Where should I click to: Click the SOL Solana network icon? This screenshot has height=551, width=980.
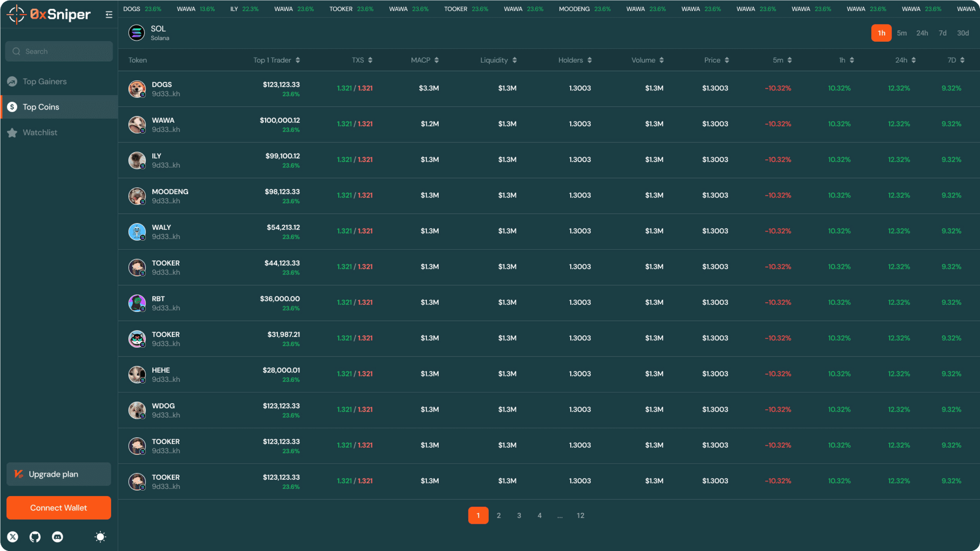[x=136, y=33]
